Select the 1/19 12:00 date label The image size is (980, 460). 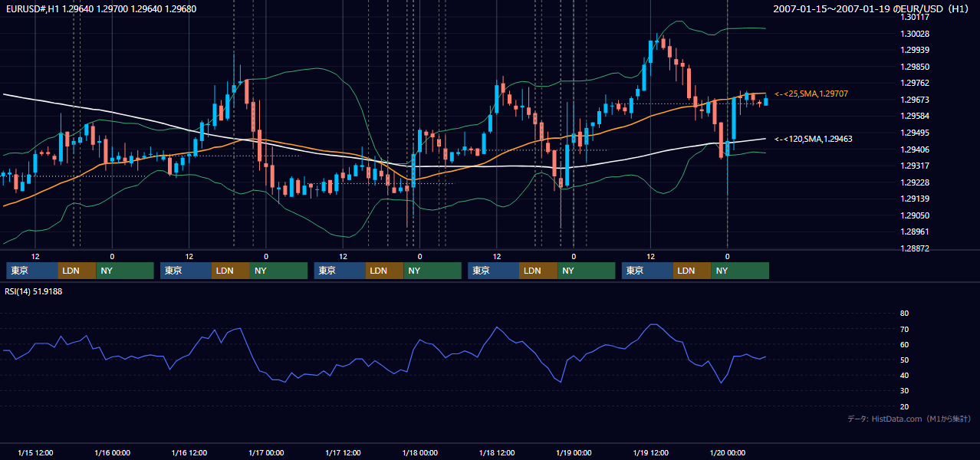(x=651, y=453)
